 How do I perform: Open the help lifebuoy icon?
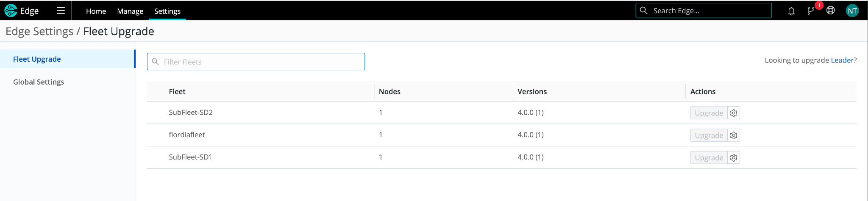tap(831, 11)
